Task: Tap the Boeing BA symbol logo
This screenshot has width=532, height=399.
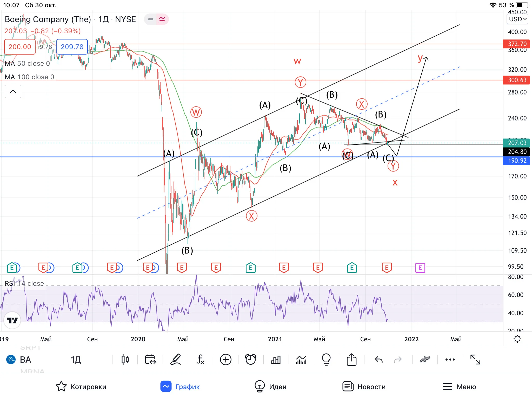Action: point(11,360)
